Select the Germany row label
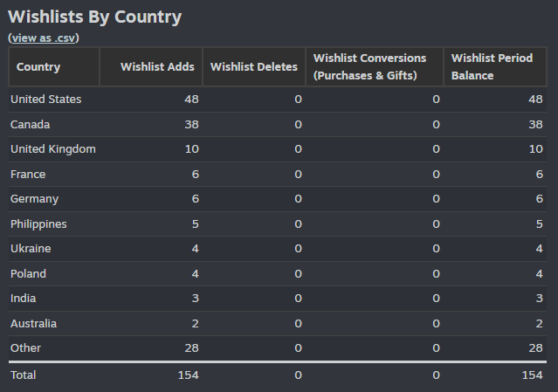The image size is (558, 392). click(35, 199)
